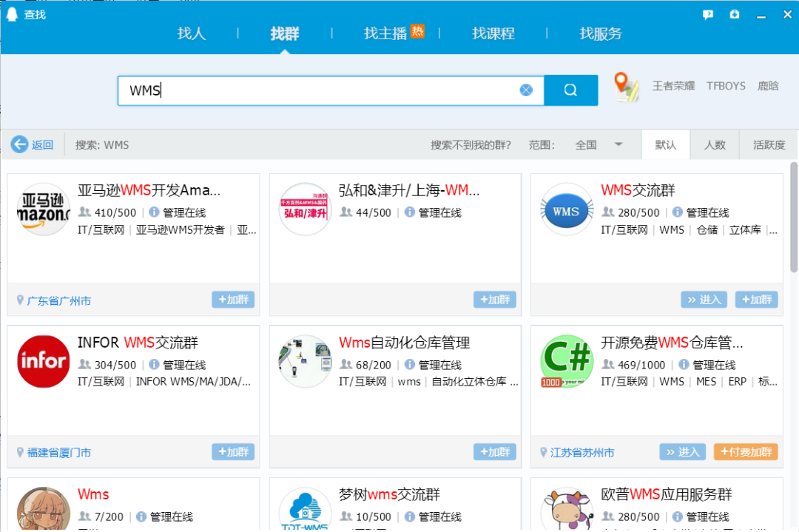Expand the 全国 range dropdown arrow
Image resolution: width=799 pixels, height=532 pixels.
[618, 144]
